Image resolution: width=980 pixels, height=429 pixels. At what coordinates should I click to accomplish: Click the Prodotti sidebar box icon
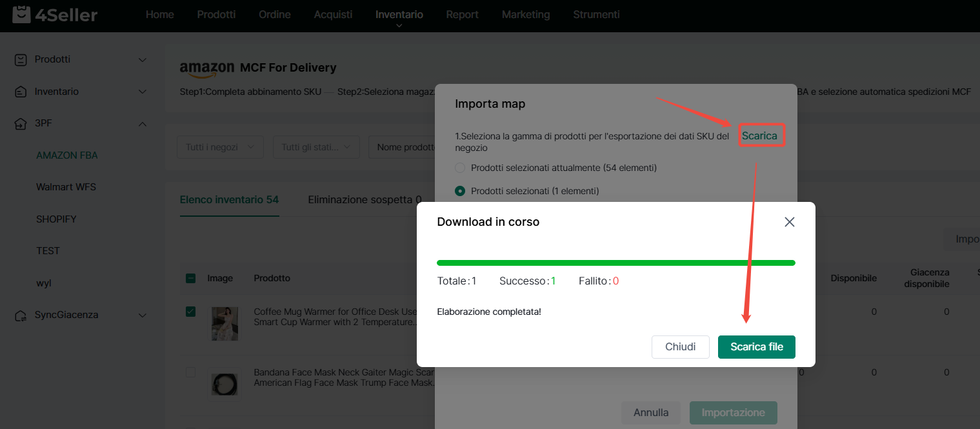click(x=21, y=59)
